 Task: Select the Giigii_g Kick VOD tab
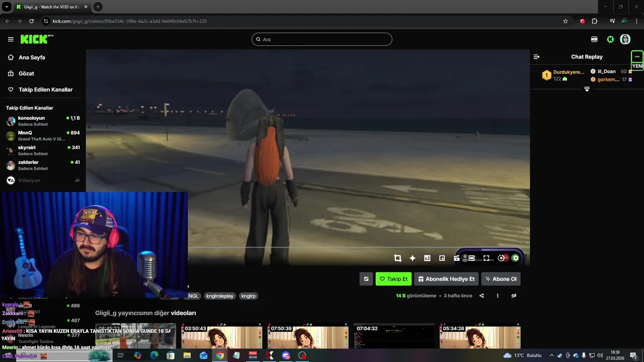click(x=51, y=7)
